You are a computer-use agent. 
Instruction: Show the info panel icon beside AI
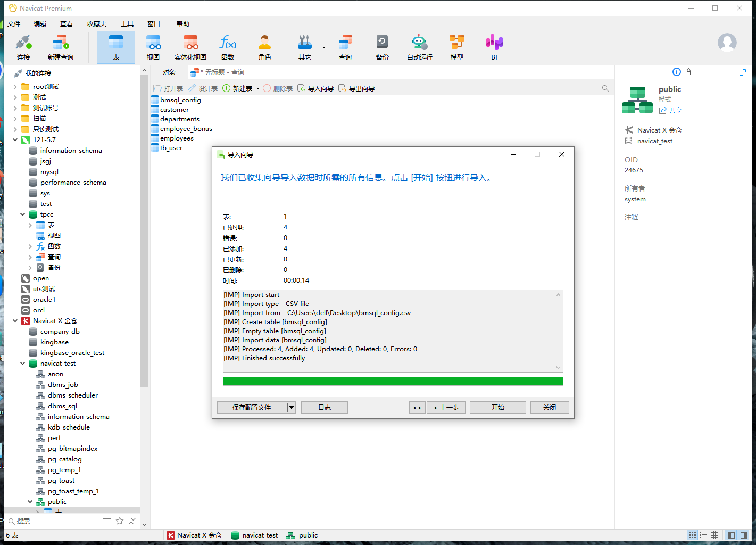(677, 72)
